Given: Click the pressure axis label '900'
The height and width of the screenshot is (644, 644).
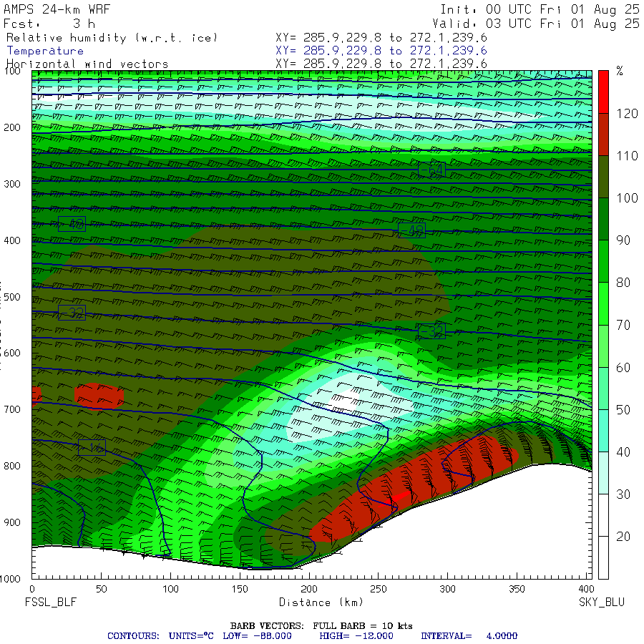Looking at the screenshot, I should (x=12, y=522).
